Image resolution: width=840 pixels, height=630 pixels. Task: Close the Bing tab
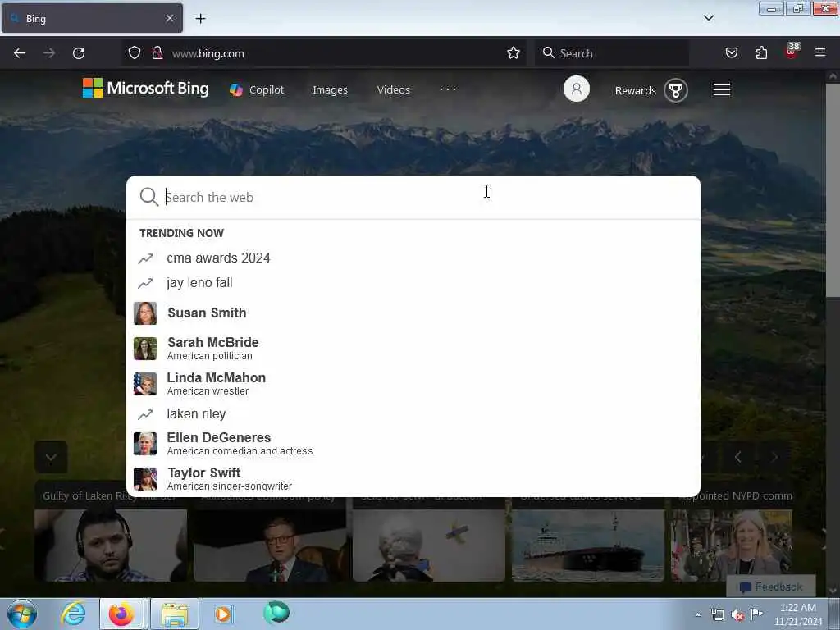(x=169, y=19)
